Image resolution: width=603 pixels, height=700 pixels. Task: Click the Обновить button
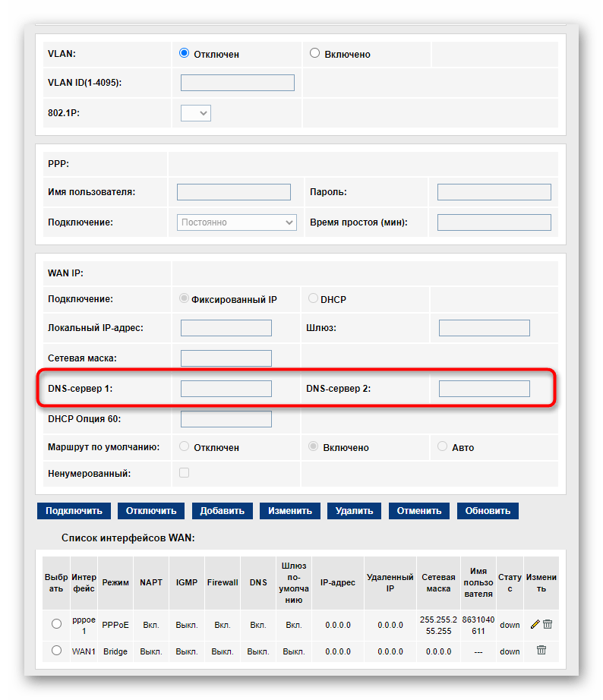[488, 511]
